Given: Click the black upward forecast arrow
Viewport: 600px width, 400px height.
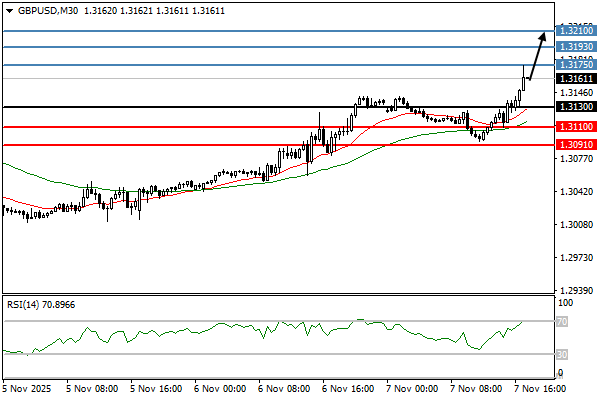Looking at the screenshot, I should pos(538,55).
